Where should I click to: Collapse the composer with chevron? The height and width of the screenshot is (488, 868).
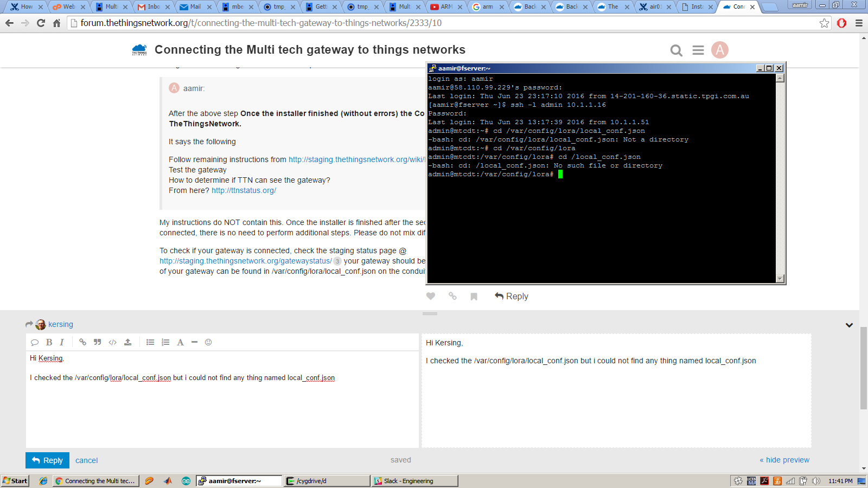click(x=849, y=325)
